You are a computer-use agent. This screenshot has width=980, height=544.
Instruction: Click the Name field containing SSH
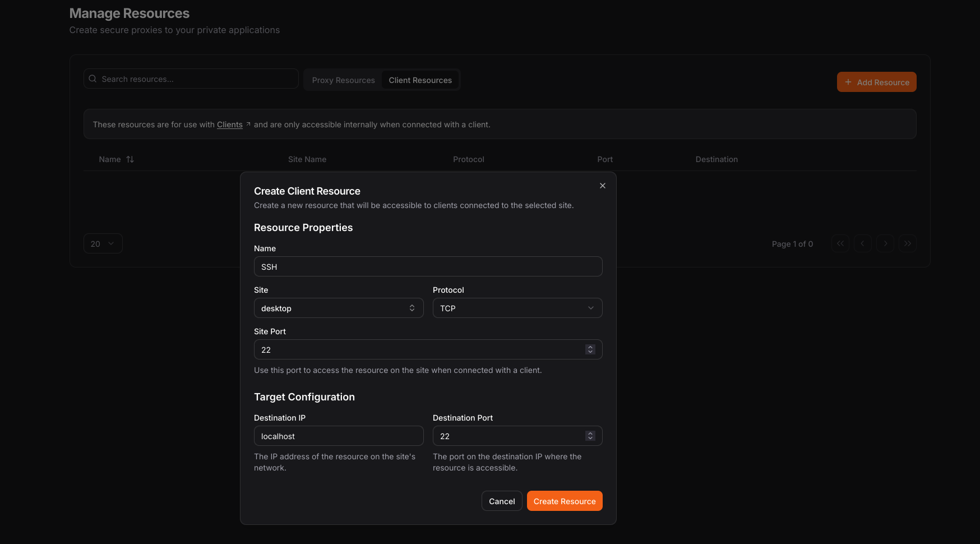(428, 266)
